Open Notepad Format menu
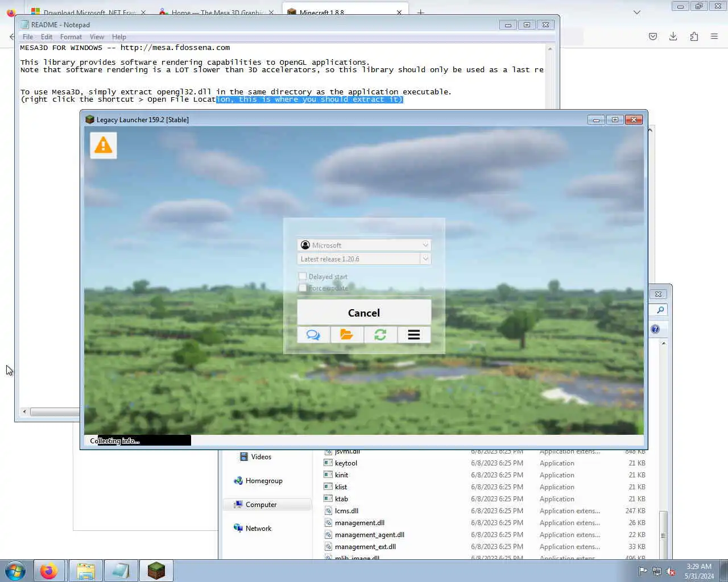 click(71, 37)
